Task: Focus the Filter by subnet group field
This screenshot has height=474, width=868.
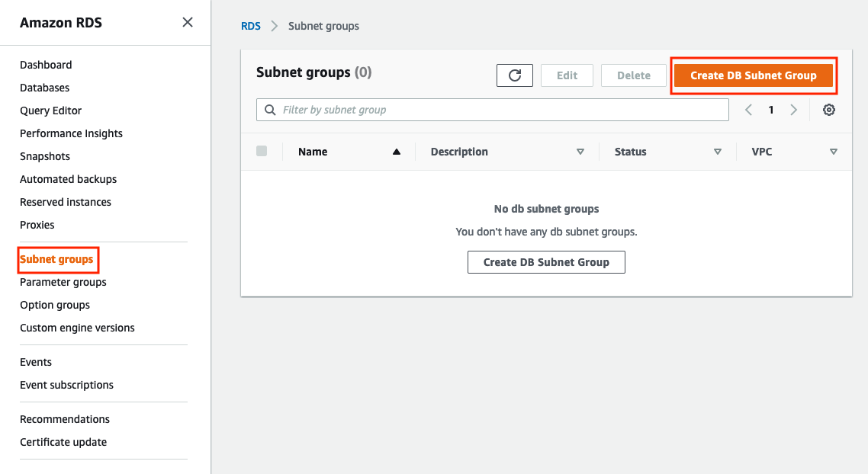Action: pos(493,110)
